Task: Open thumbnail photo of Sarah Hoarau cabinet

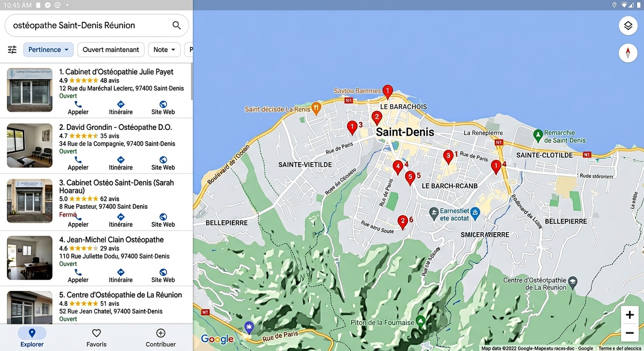Action: point(30,201)
